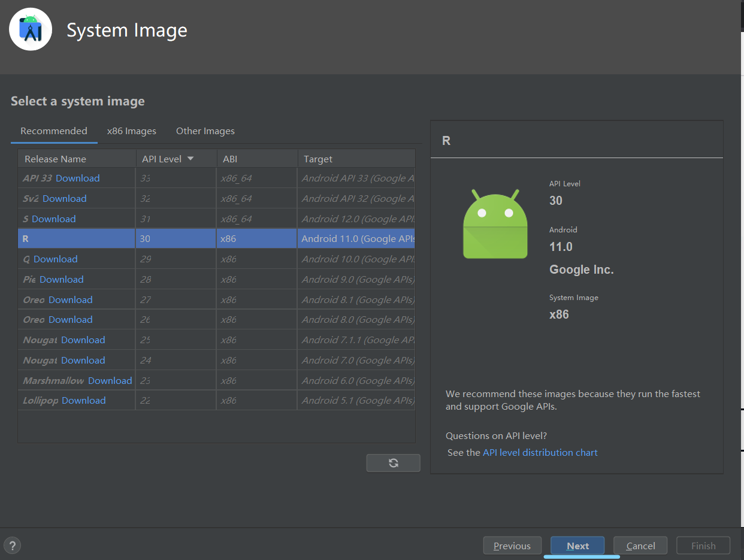Download the S system image

click(x=54, y=219)
